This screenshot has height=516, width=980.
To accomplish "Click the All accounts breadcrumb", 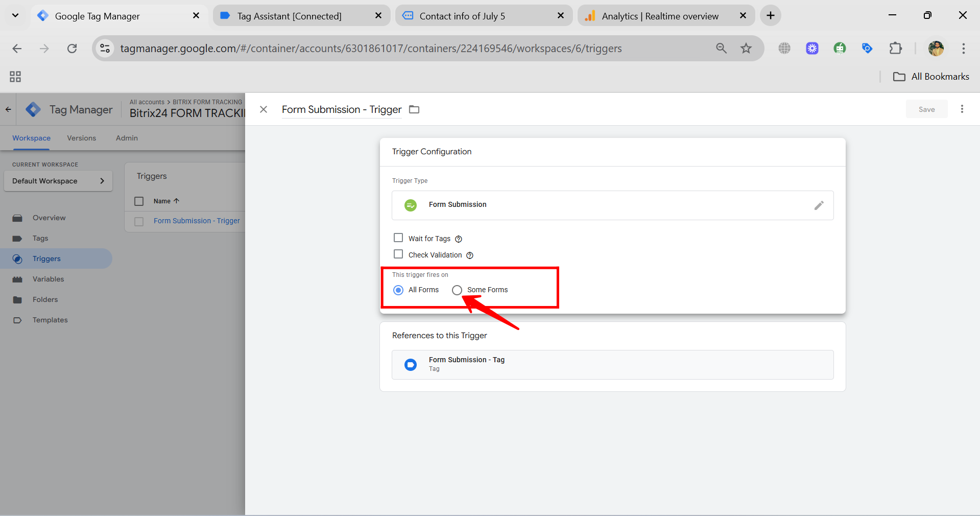I will [x=147, y=102].
